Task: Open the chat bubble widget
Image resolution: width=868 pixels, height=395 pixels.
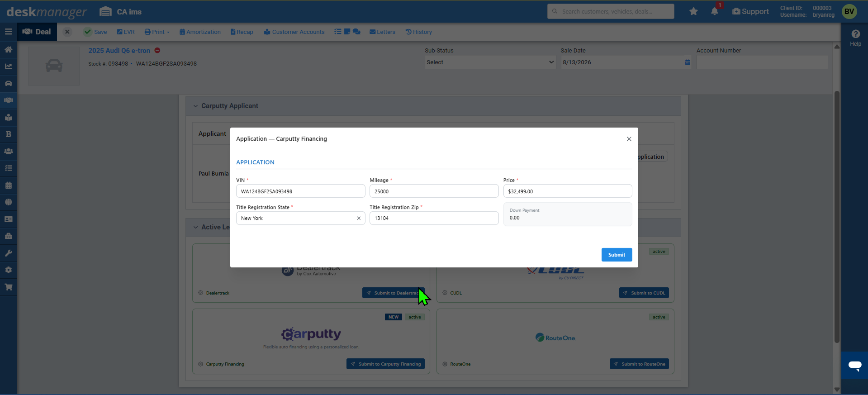Action: 854,365
